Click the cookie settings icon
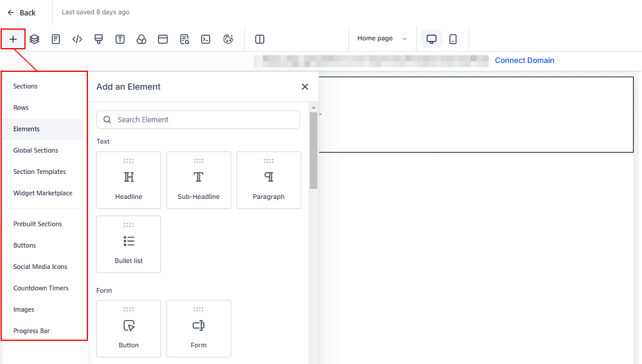This screenshot has width=642, height=364. point(228,39)
